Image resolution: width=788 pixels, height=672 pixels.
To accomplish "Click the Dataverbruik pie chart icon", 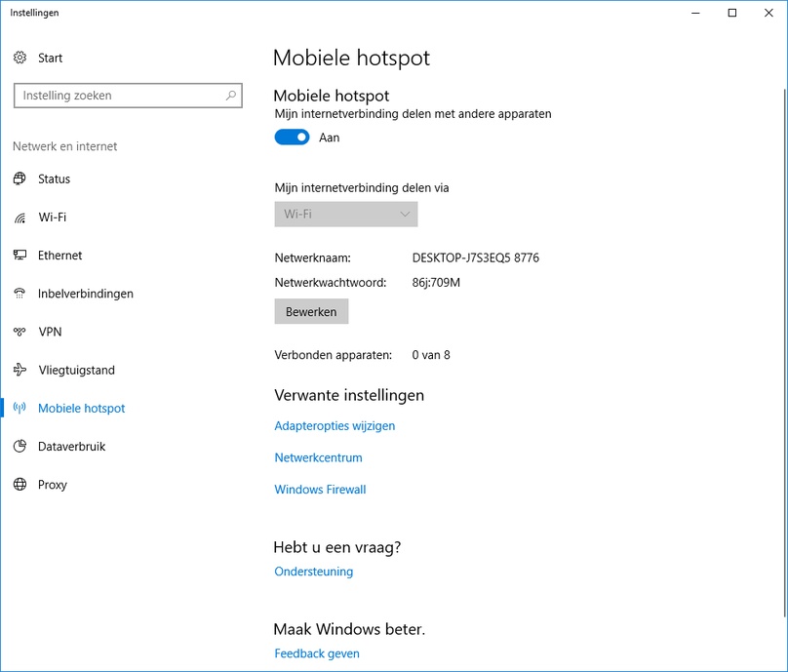I will tap(20, 446).
